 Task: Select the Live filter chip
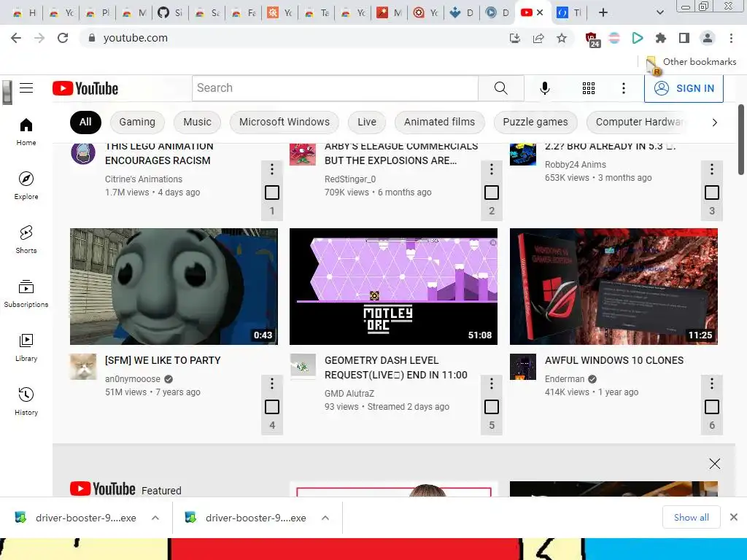367,122
